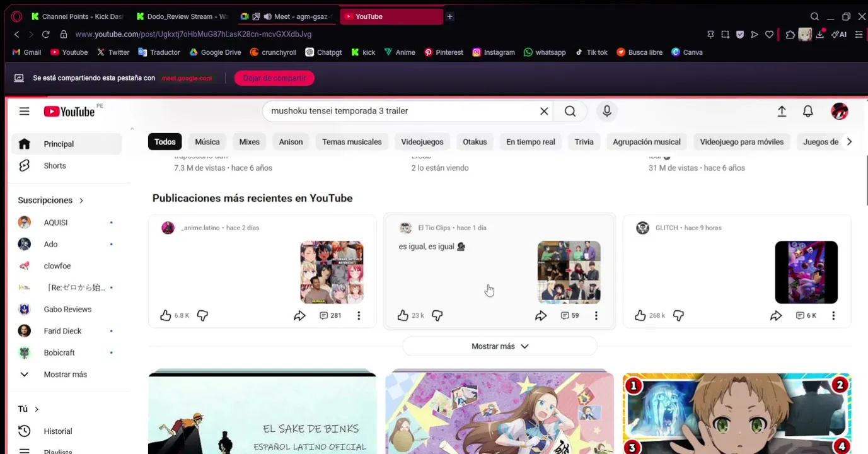Image resolution: width=868 pixels, height=454 pixels.
Task: Open more options on GLITCH post
Action: 833,315
